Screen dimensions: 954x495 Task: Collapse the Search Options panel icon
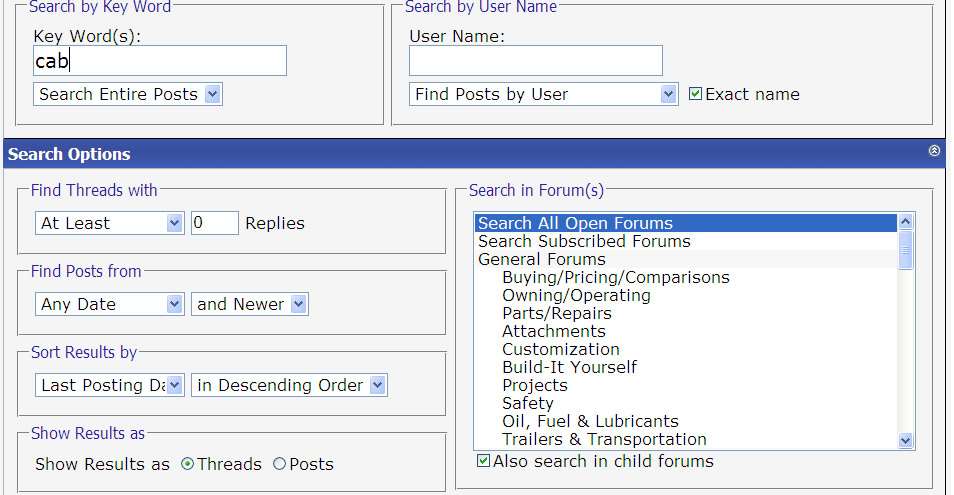[x=934, y=151]
